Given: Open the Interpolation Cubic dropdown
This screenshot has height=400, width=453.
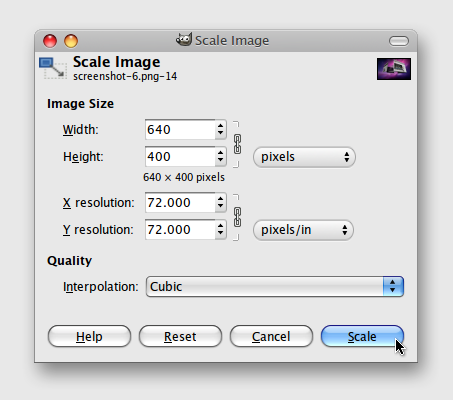Looking at the screenshot, I should [275, 286].
